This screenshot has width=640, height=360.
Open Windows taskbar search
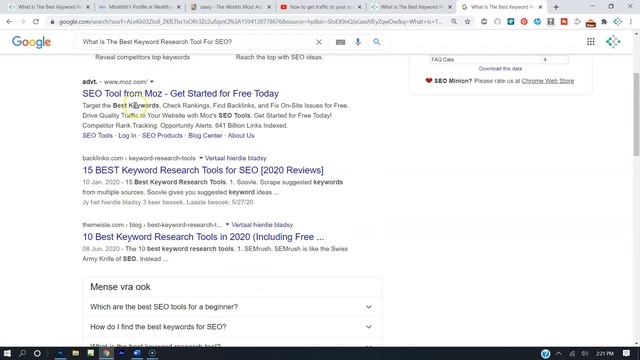[x=22, y=353]
